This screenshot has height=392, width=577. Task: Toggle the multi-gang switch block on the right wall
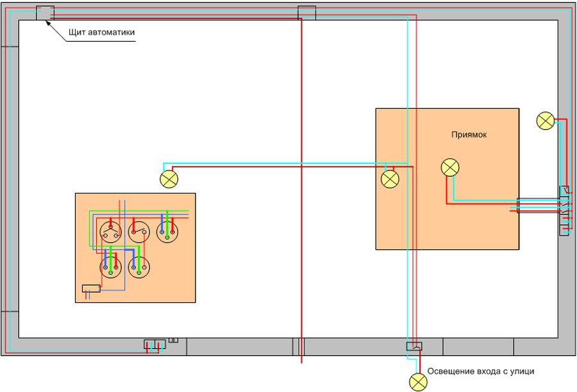[x=564, y=210]
